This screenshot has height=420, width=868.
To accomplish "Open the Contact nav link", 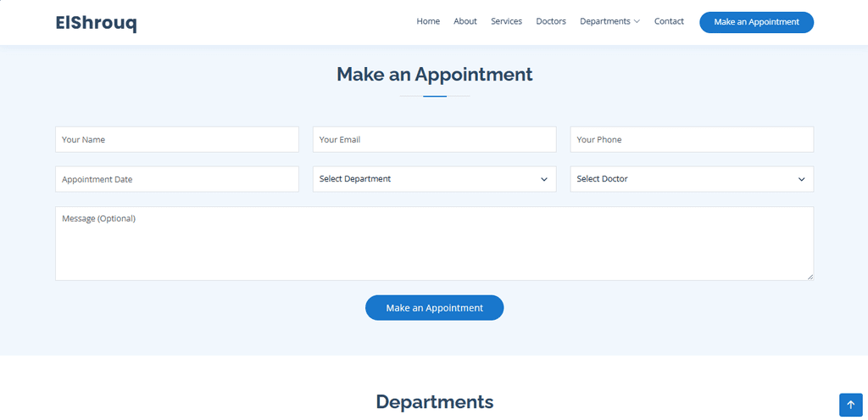I will [669, 21].
